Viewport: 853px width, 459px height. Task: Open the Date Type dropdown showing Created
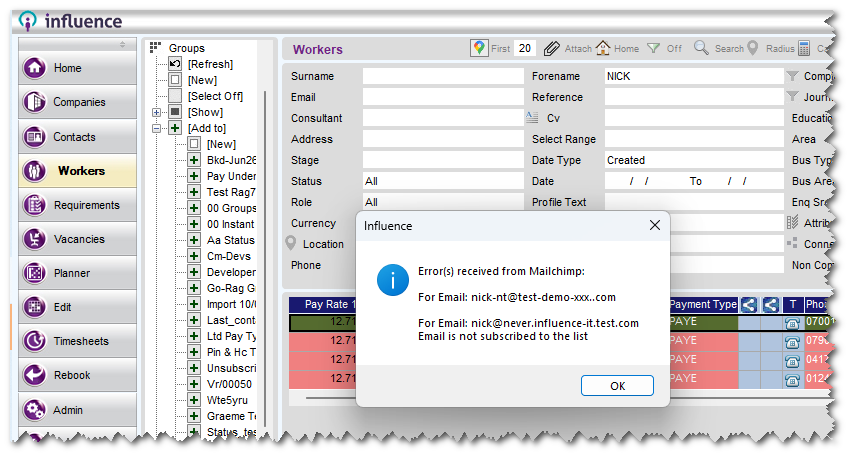694,160
